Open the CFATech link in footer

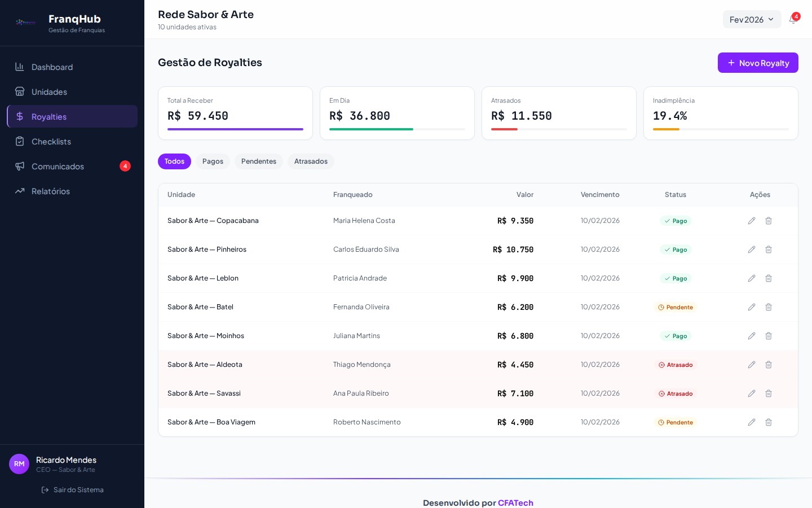pos(515,502)
